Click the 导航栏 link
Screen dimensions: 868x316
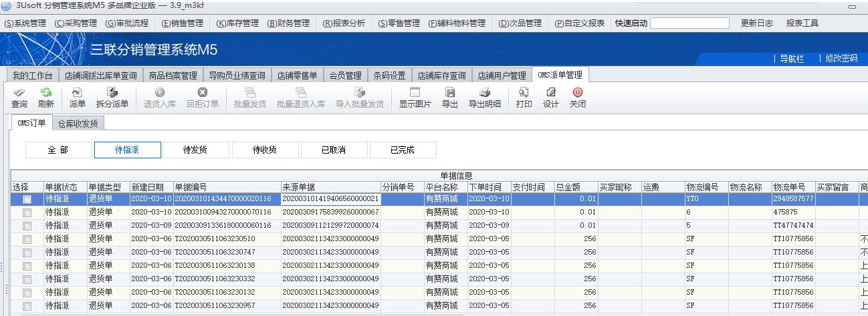[x=792, y=58]
